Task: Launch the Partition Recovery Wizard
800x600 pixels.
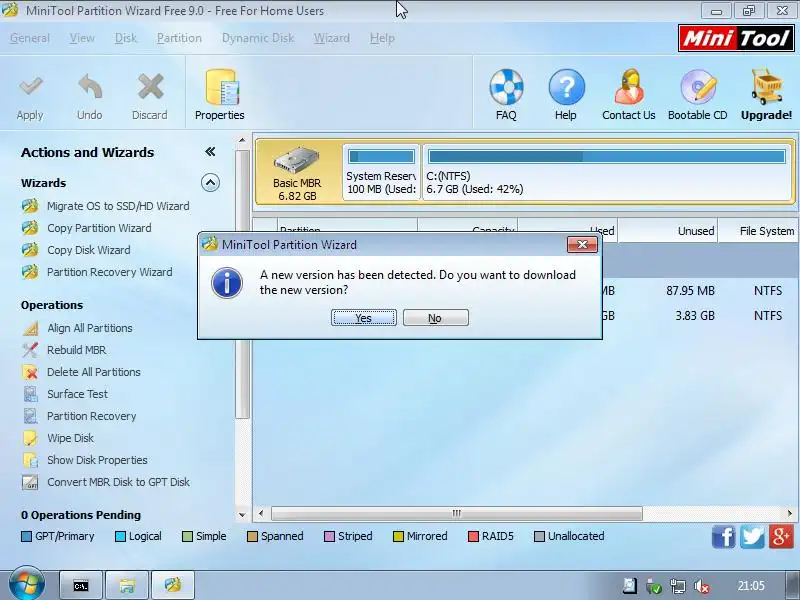Action: click(x=110, y=272)
